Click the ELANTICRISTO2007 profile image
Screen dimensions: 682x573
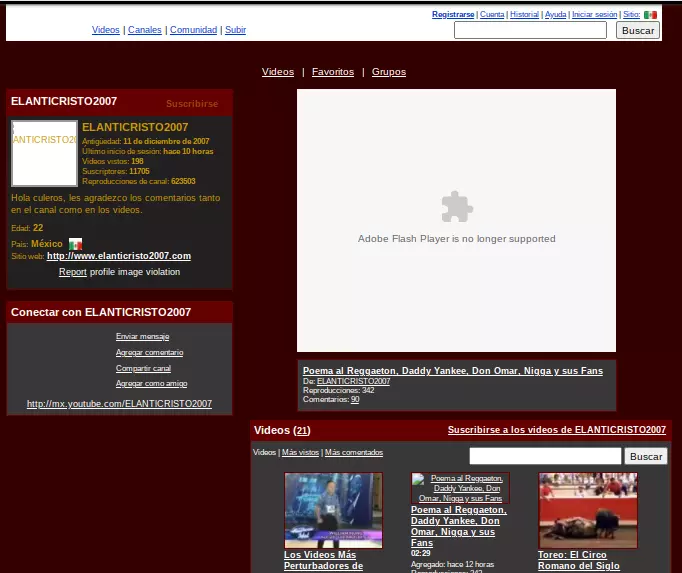[44, 153]
